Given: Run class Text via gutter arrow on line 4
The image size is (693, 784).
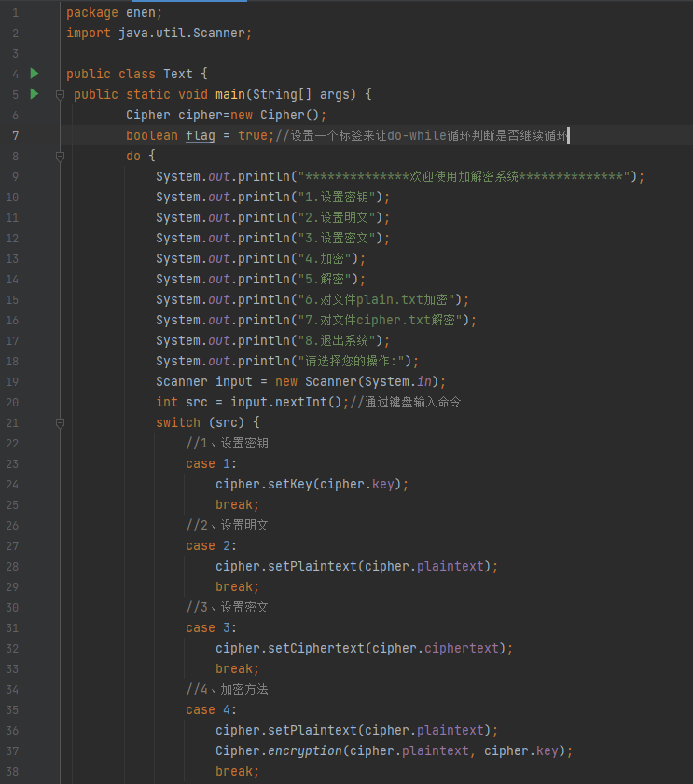Looking at the screenshot, I should [x=34, y=74].
